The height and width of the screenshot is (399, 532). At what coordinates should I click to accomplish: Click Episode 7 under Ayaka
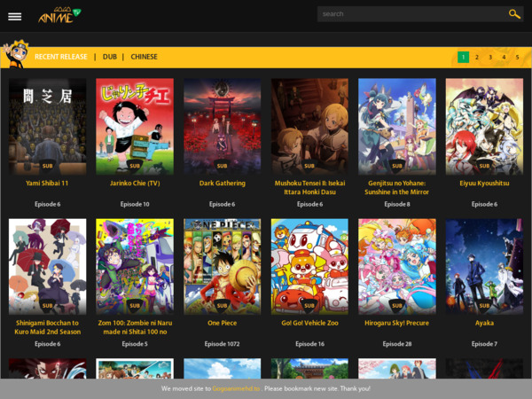pos(484,344)
